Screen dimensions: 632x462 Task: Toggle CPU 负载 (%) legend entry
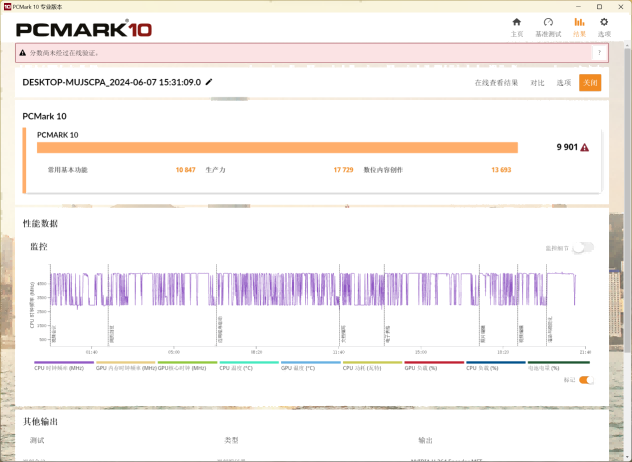[x=496, y=366]
